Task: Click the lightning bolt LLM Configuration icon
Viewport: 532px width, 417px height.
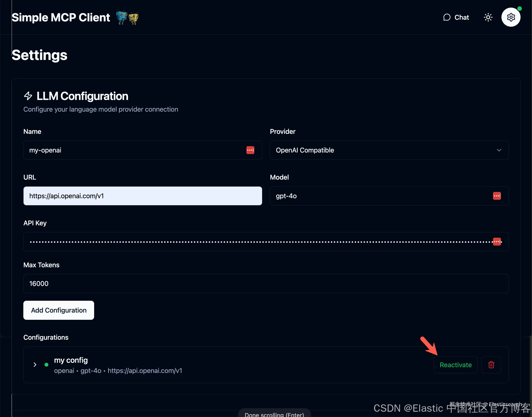Action: click(x=28, y=96)
